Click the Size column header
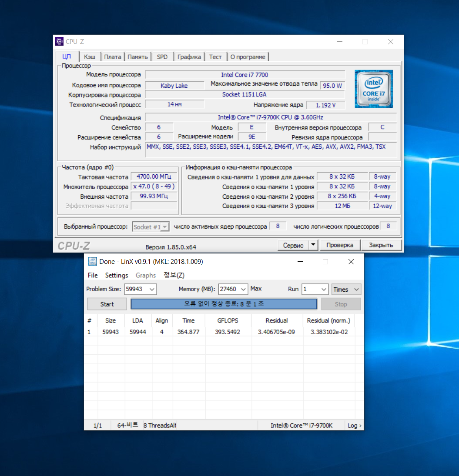Image resolution: width=459 pixels, height=476 pixels. (111, 320)
